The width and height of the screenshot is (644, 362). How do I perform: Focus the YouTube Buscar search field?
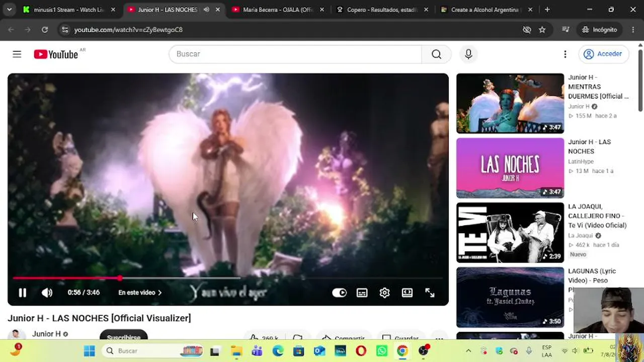click(x=295, y=54)
